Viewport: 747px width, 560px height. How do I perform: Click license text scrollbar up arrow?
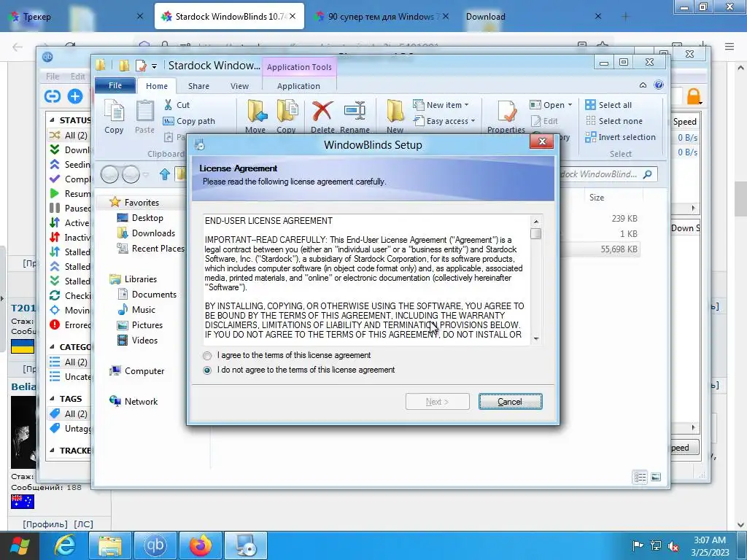click(536, 222)
